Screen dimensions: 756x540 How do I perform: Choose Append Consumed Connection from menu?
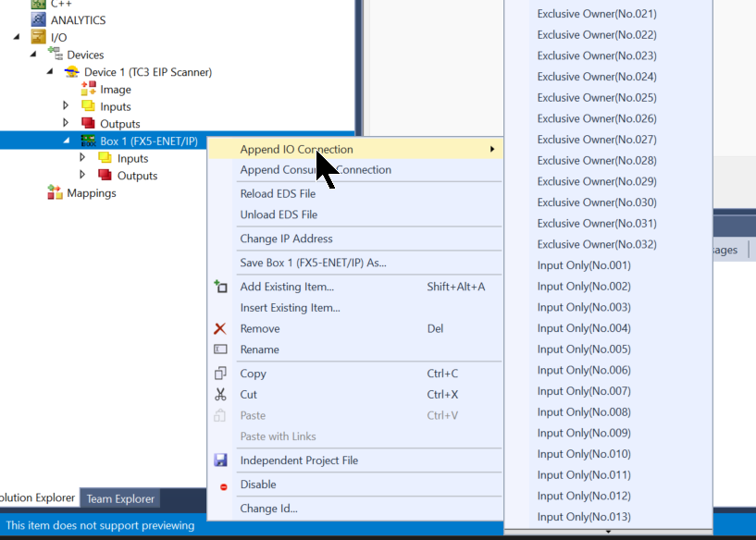pos(316,170)
